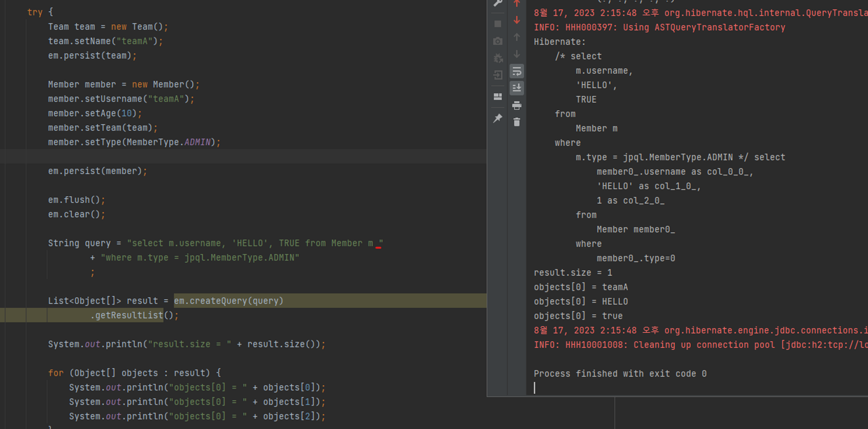Click console line 'result.size = 1'
Image resolution: width=868 pixels, height=429 pixels.
point(573,273)
